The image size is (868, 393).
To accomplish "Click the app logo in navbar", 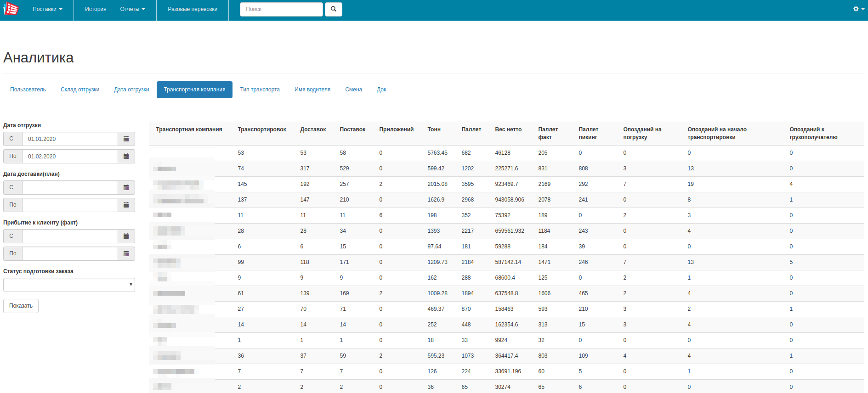I will (11, 9).
